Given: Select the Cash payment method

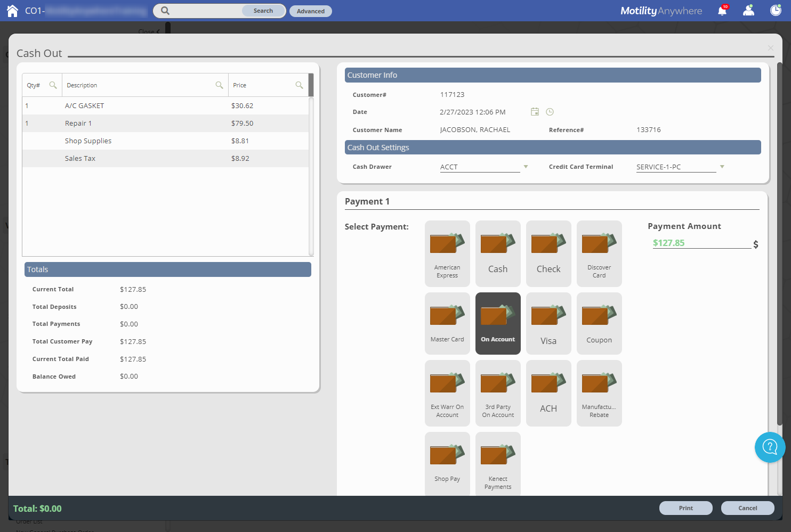Looking at the screenshot, I should tap(497, 254).
